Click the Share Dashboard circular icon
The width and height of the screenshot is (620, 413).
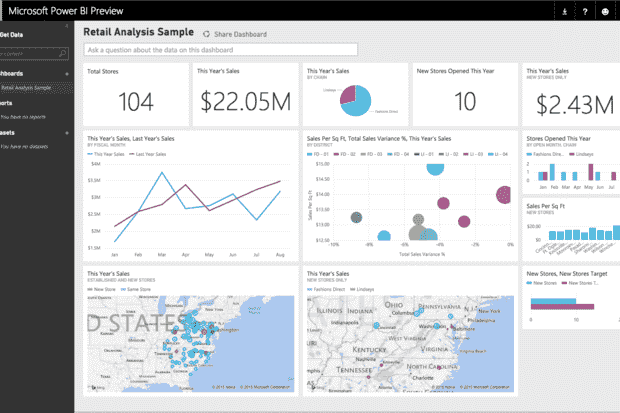click(x=206, y=34)
